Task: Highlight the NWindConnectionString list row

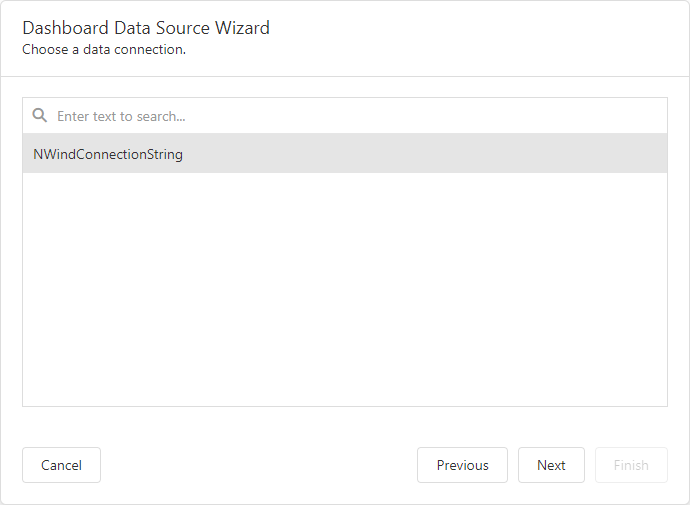Action: click(x=345, y=154)
